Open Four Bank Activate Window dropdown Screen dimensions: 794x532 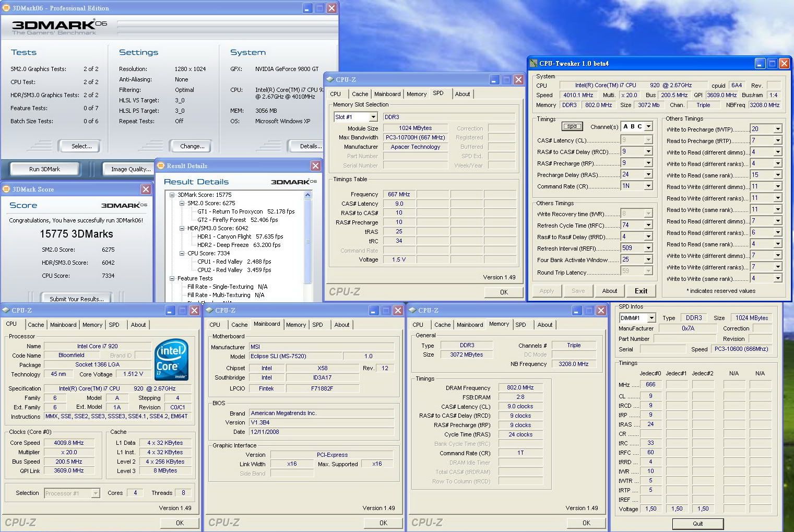[648, 259]
